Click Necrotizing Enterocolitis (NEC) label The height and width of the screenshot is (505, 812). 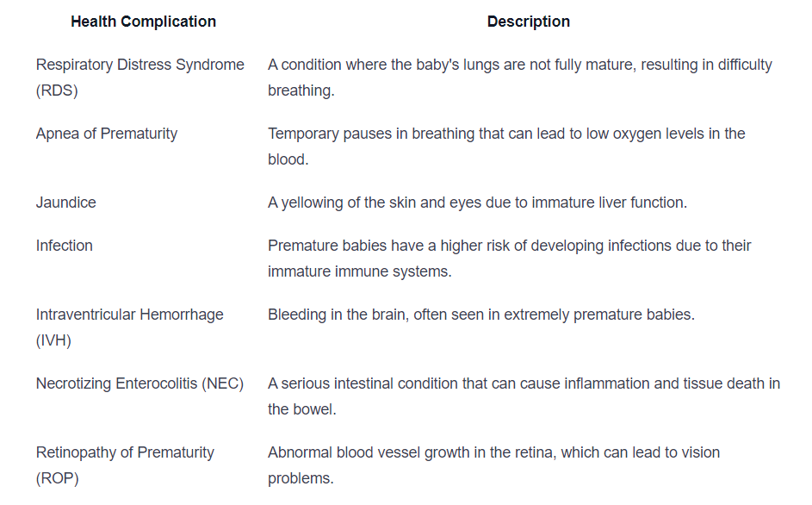(139, 383)
